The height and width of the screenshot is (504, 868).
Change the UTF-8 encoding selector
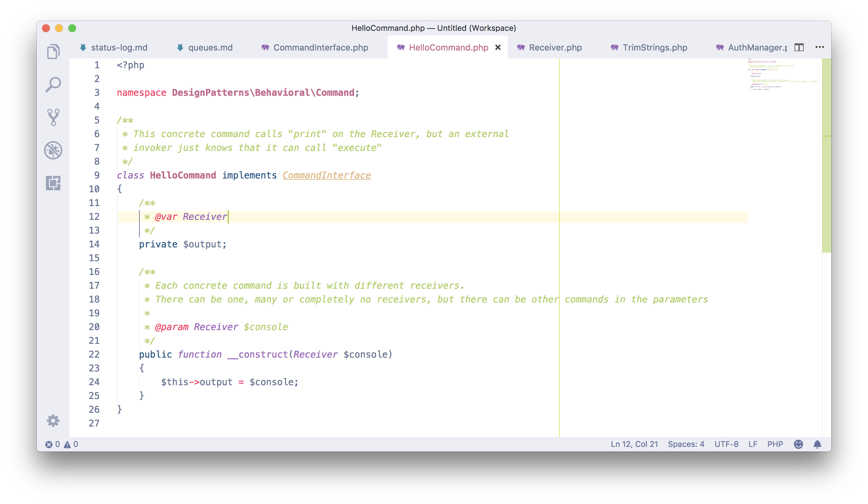tap(726, 444)
